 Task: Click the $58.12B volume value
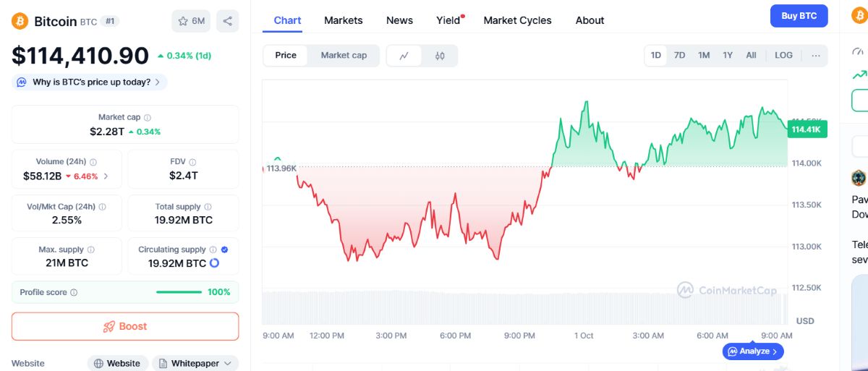pyautogui.click(x=42, y=176)
